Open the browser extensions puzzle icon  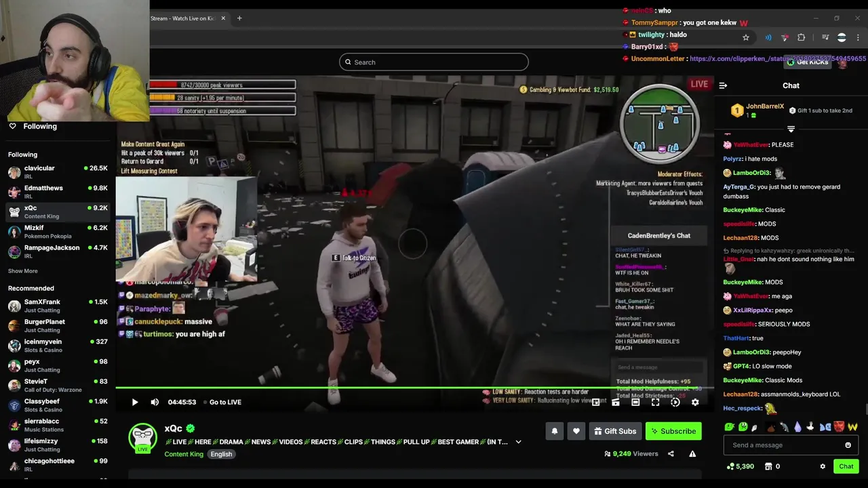pos(802,38)
